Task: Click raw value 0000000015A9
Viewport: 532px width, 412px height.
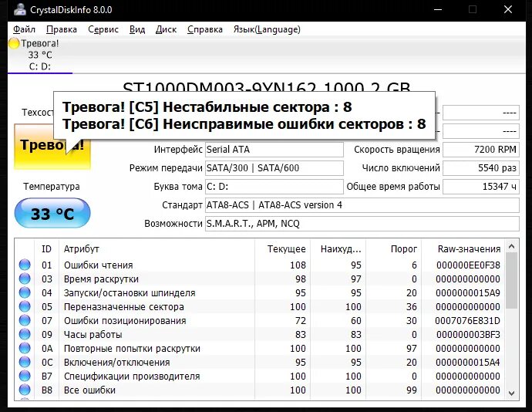Action: (468, 292)
